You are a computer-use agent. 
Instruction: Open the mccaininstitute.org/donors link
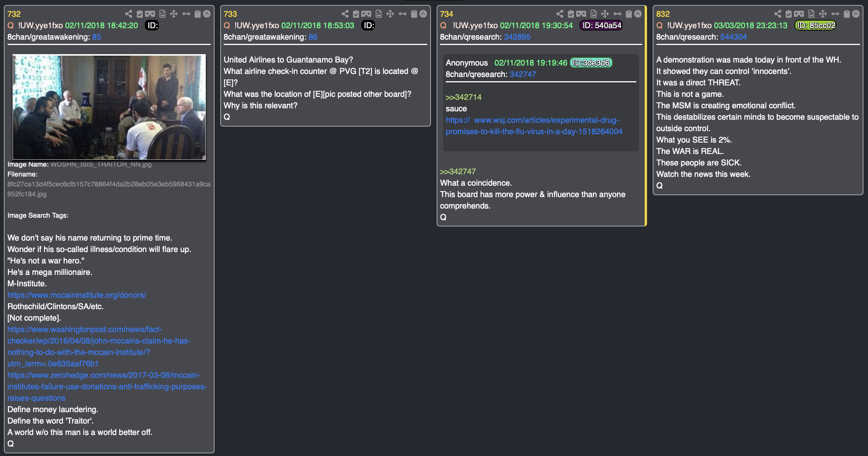click(x=77, y=295)
